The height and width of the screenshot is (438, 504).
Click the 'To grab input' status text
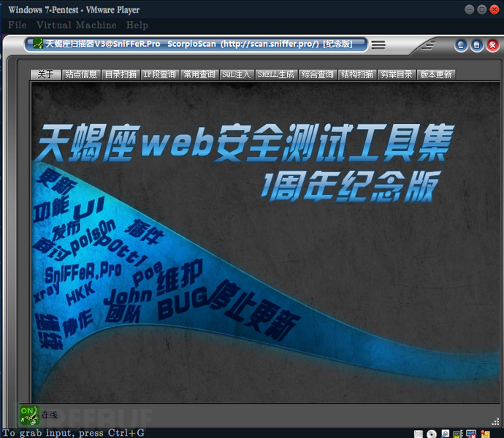[73, 433]
